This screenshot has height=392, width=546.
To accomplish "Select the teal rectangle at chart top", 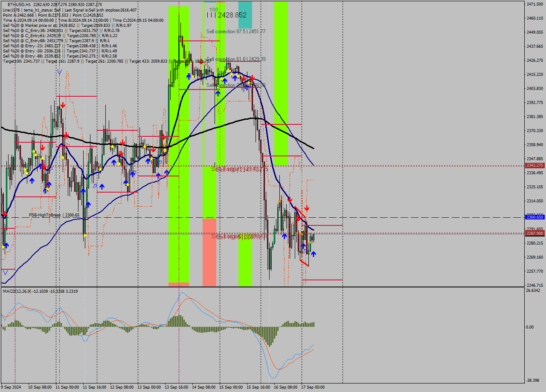I will (245, 14).
